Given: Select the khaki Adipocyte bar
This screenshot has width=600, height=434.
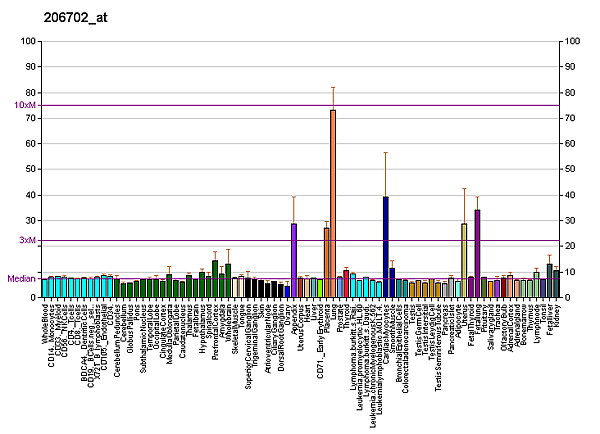Looking at the screenshot, I should pos(464,260).
